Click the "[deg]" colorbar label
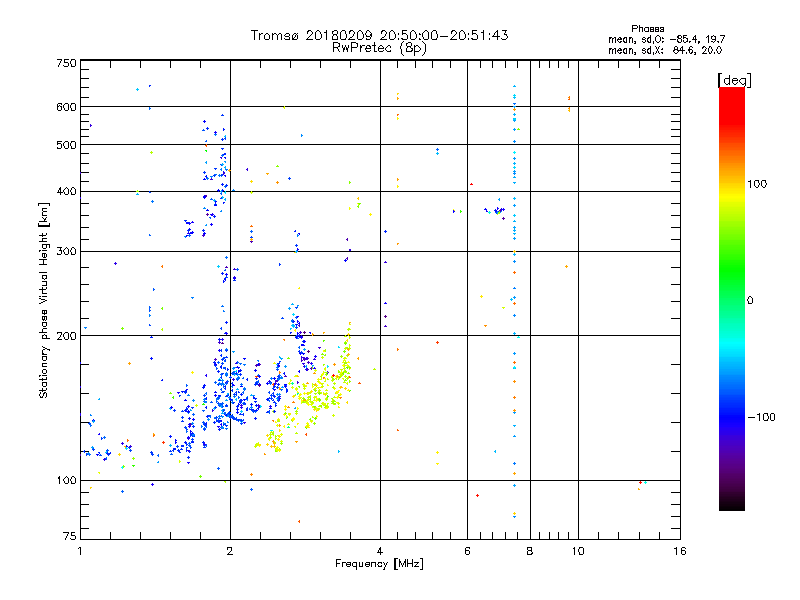This screenshot has height=600, width=800. pyautogui.click(x=734, y=81)
